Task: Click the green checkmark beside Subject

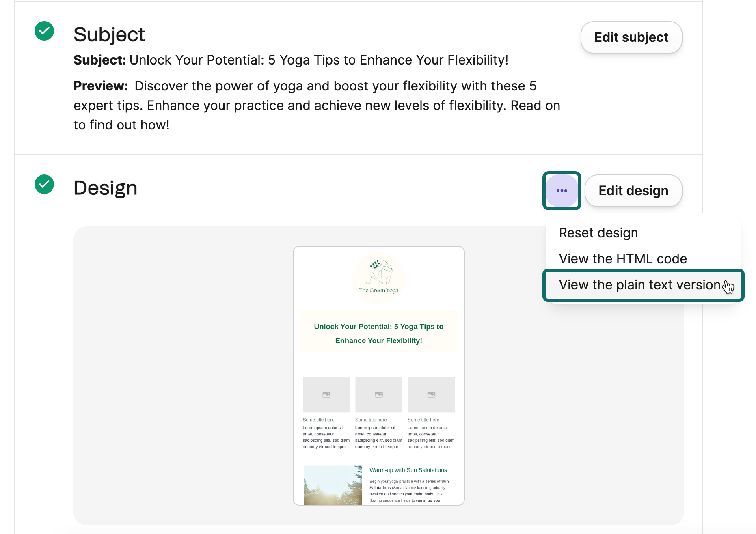Action: tap(44, 31)
